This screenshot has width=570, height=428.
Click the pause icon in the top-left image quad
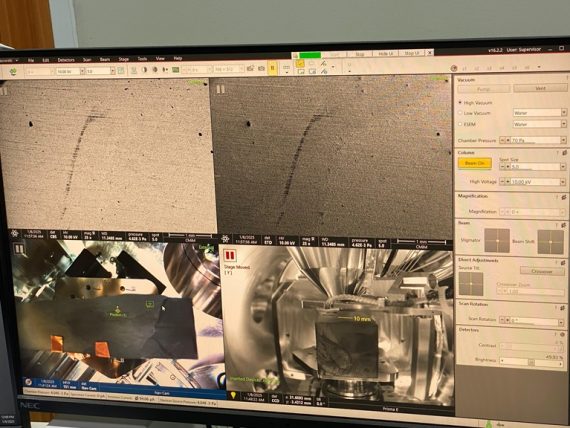click(x=4, y=91)
